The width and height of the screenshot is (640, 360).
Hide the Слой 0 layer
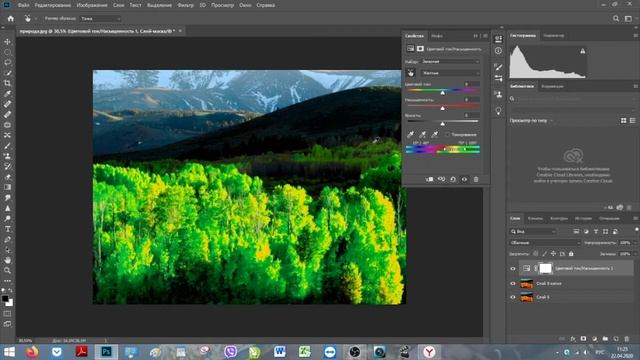coord(513,297)
